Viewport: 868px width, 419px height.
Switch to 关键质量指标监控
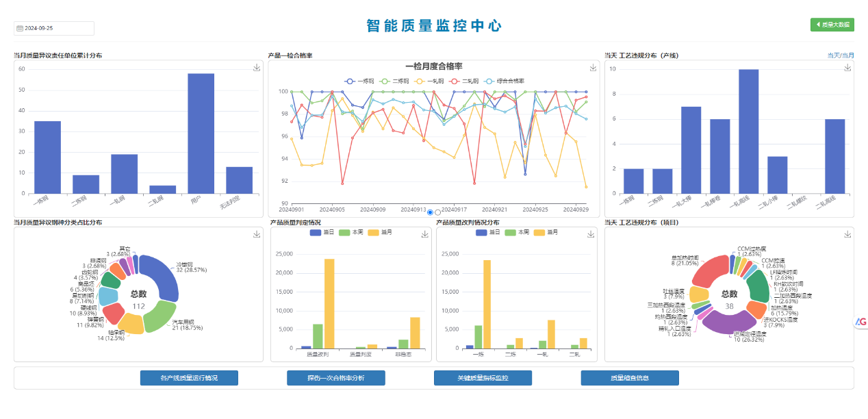(x=483, y=378)
